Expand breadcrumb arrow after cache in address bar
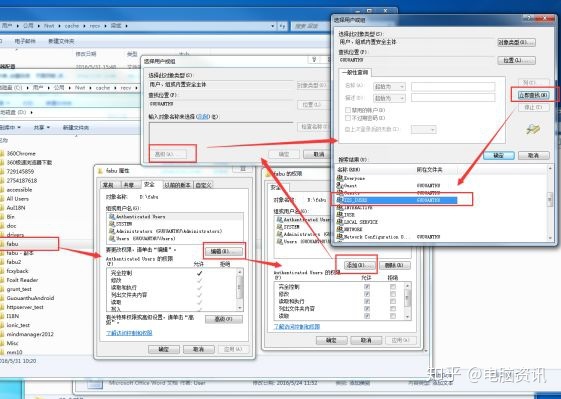This screenshot has height=399, width=561. point(84,26)
